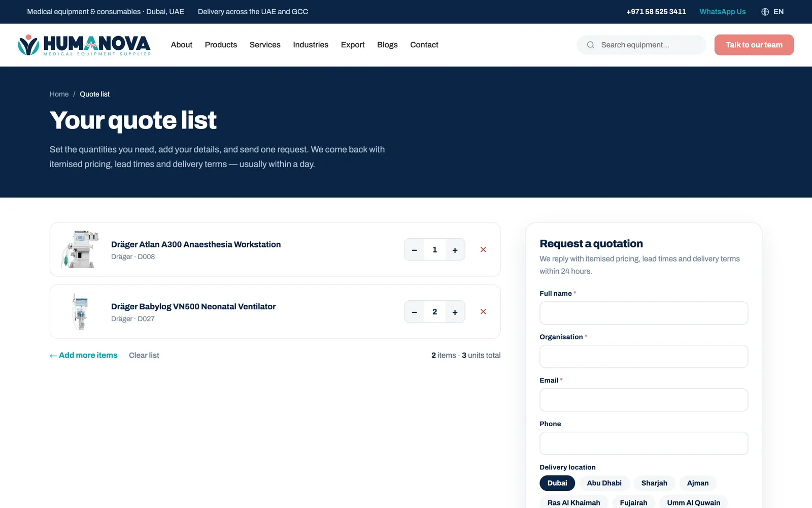
Task: Go to the Contact page
Action: coord(424,45)
